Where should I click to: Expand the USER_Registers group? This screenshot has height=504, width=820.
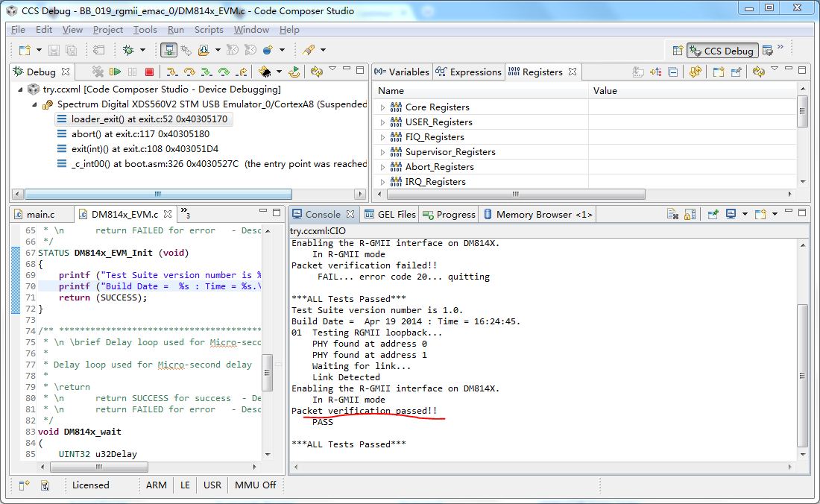[383, 122]
